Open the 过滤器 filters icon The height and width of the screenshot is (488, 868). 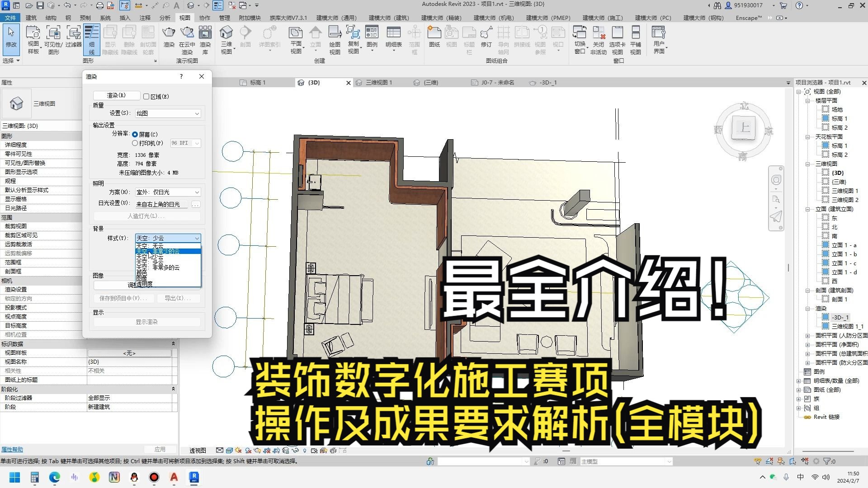point(73,37)
